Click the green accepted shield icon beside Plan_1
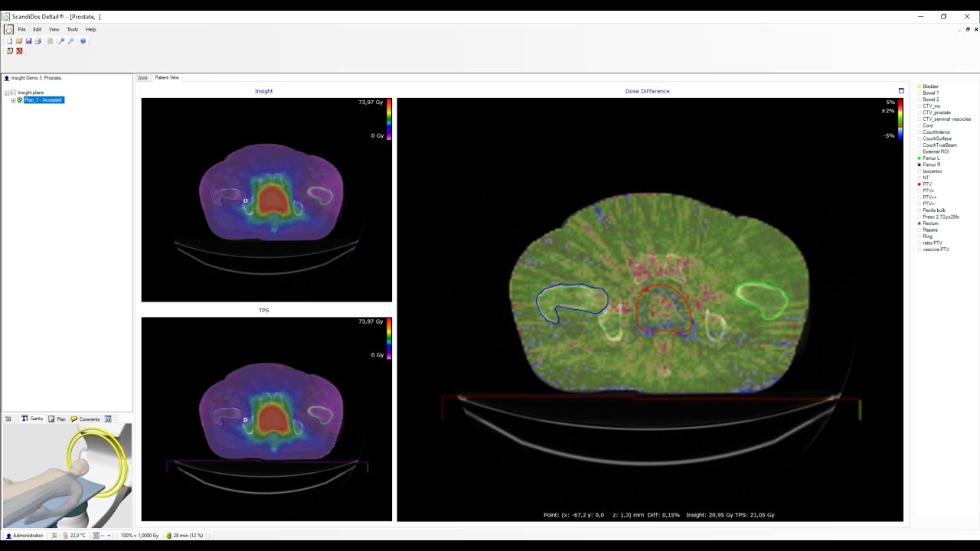Image resolution: width=980 pixels, height=551 pixels. pyautogui.click(x=20, y=100)
